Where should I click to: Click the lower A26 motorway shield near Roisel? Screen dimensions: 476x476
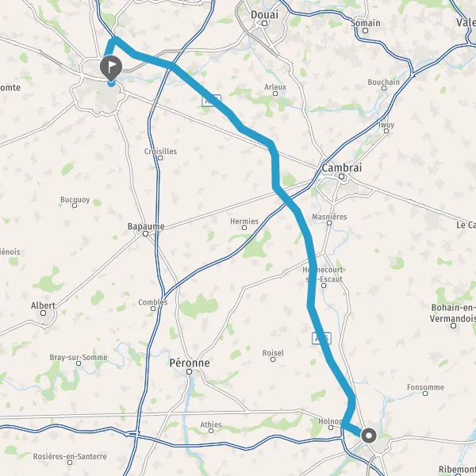click(x=321, y=339)
